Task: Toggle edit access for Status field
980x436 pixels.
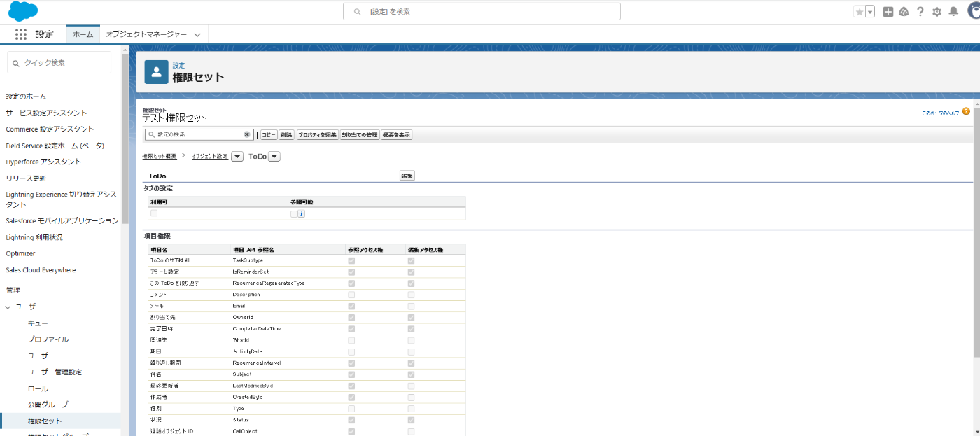Action: tap(411, 420)
